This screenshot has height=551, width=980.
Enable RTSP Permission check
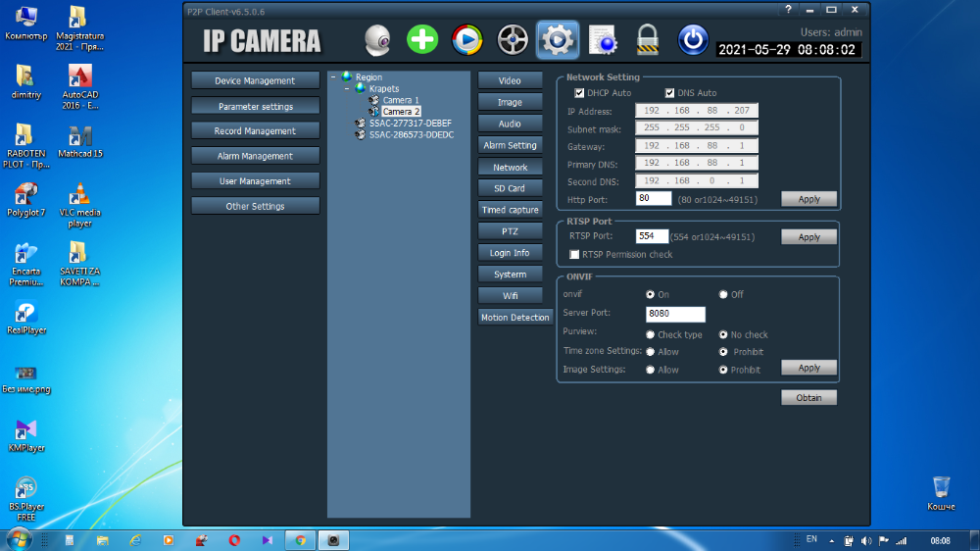574,255
